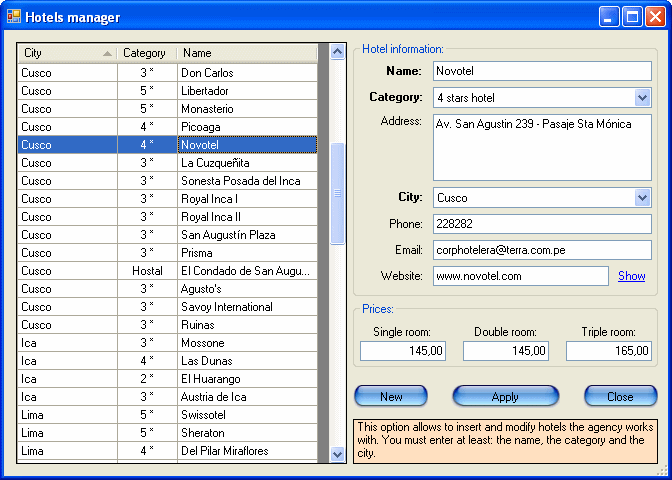Select the Mossone hotel row
Screen dimensions: 672x480
point(168,343)
